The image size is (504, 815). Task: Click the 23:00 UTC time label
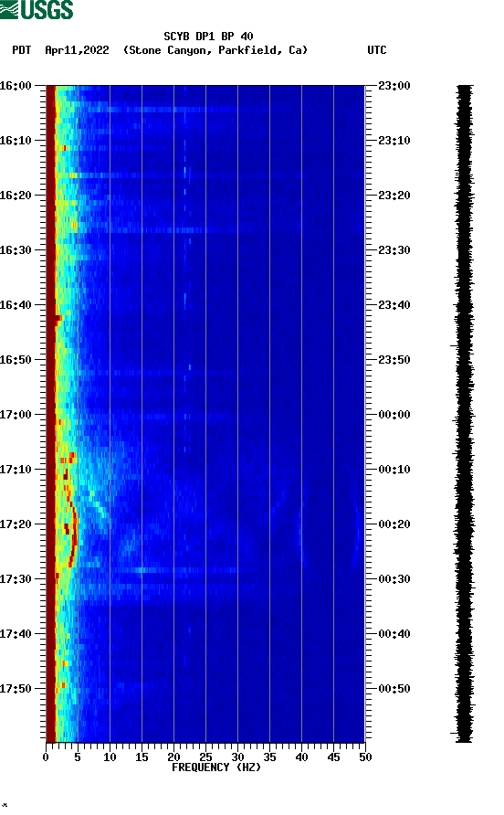pos(394,86)
